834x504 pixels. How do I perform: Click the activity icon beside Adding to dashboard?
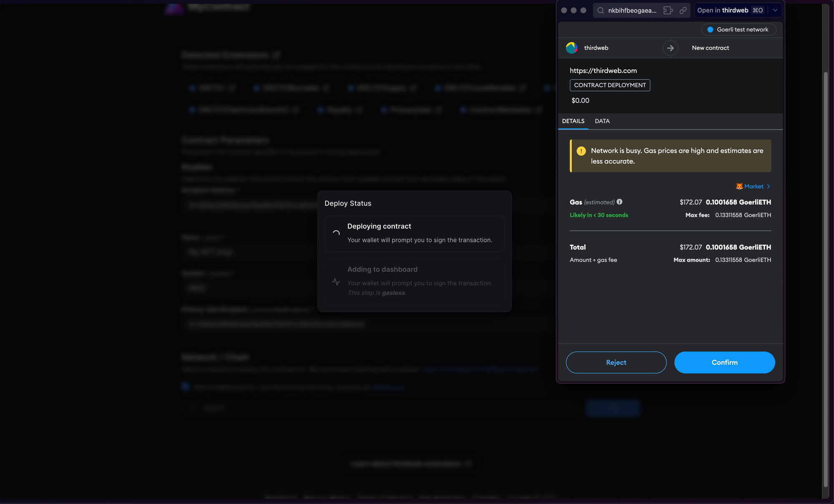[336, 282]
